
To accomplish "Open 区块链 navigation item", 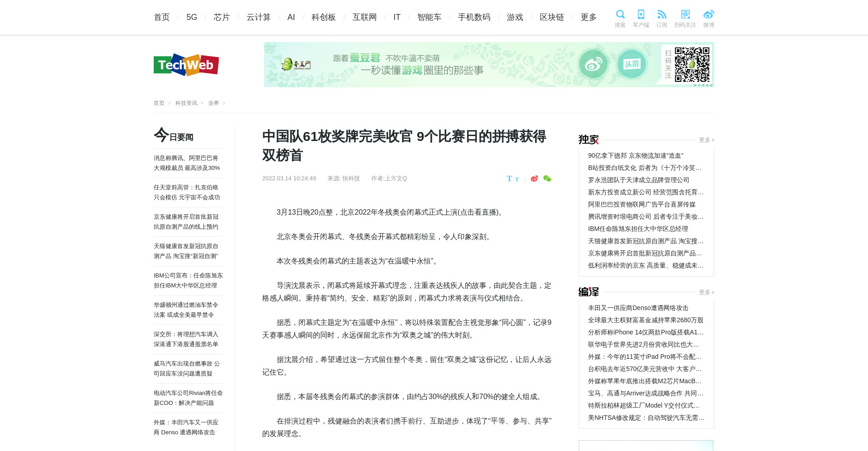I will pyautogui.click(x=552, y=17).
